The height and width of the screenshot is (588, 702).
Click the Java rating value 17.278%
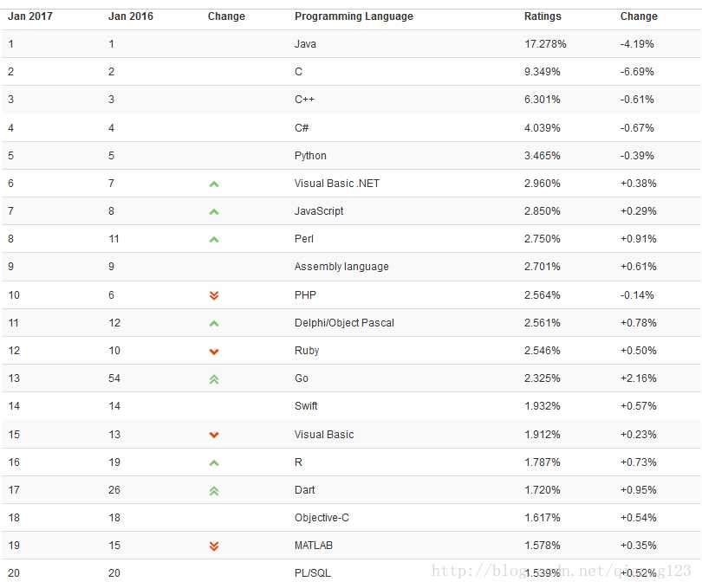(x=545, y=44)
